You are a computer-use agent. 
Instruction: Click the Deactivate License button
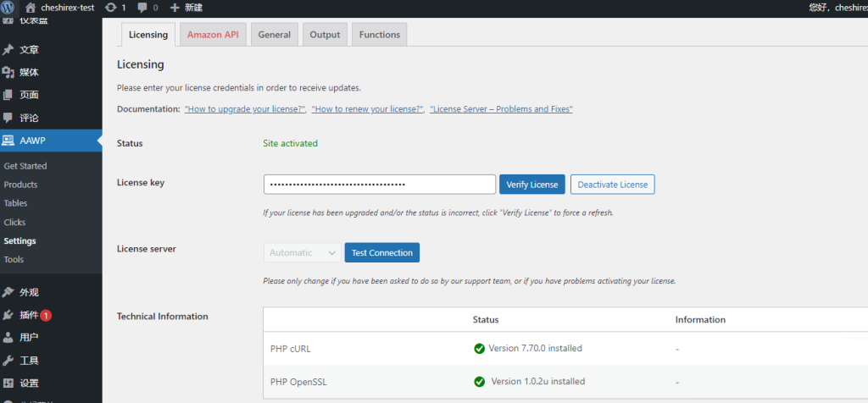pyautogui.click(x=612, y=185)
